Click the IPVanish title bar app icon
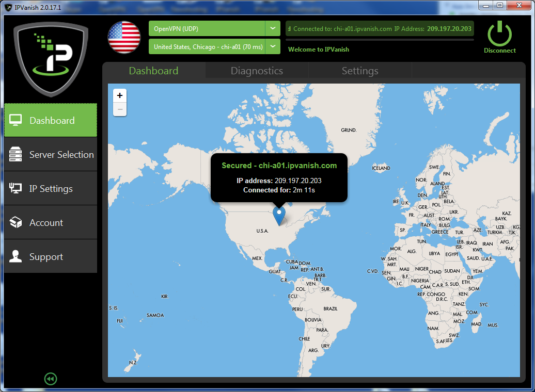Screen dimensions: 535x392 pyautogui.click(x=8, y=7)
